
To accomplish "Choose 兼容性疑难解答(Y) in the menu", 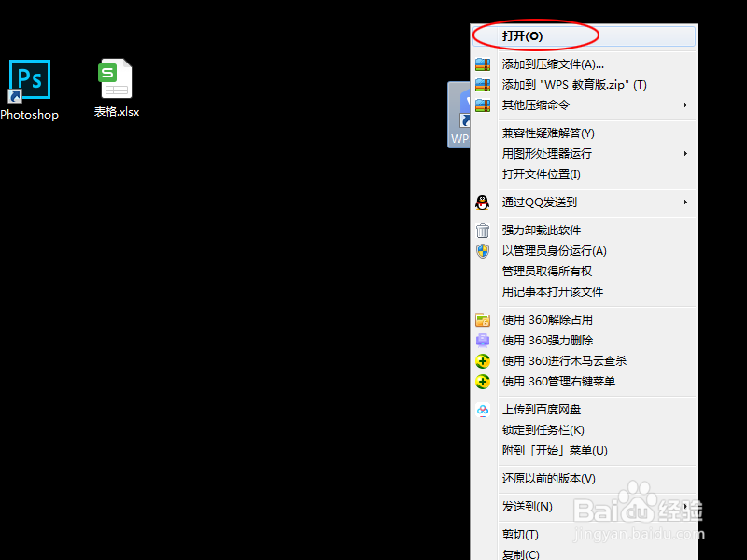I will pos(584,133).
